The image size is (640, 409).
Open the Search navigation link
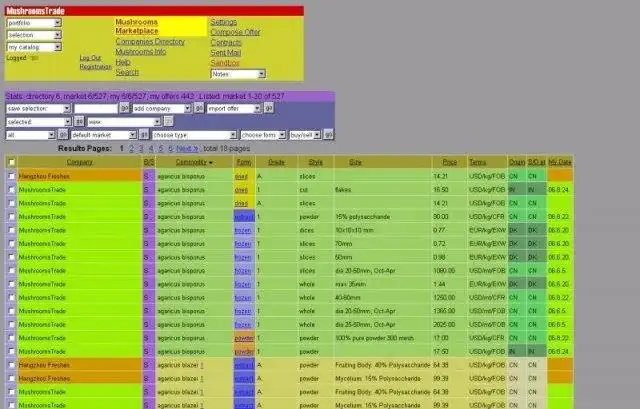127,72
